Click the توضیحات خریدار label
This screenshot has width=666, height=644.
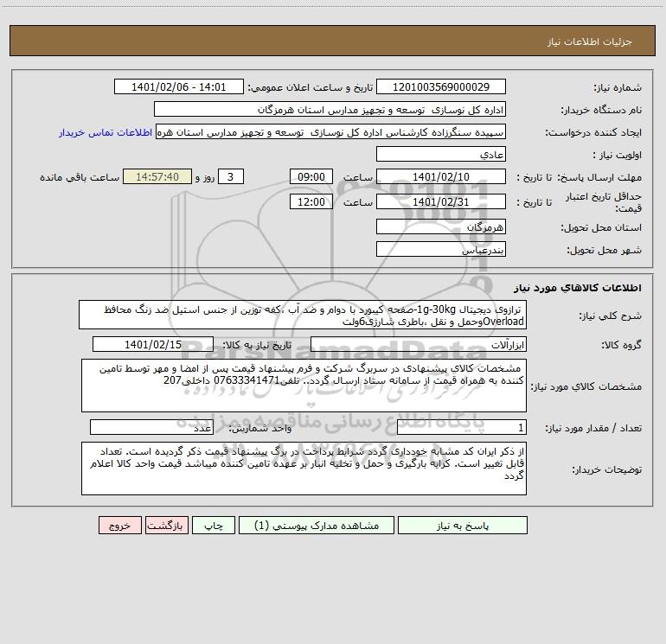click(606, 469)
